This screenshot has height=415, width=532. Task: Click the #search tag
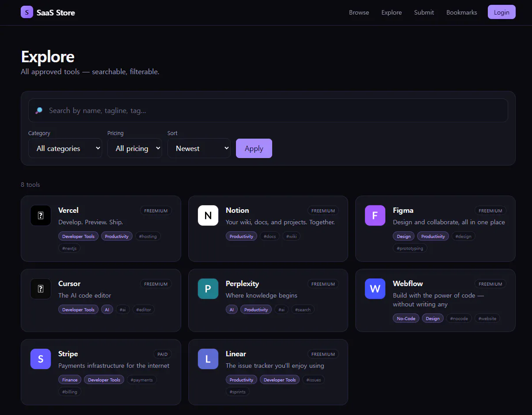(x=303, y=309)
